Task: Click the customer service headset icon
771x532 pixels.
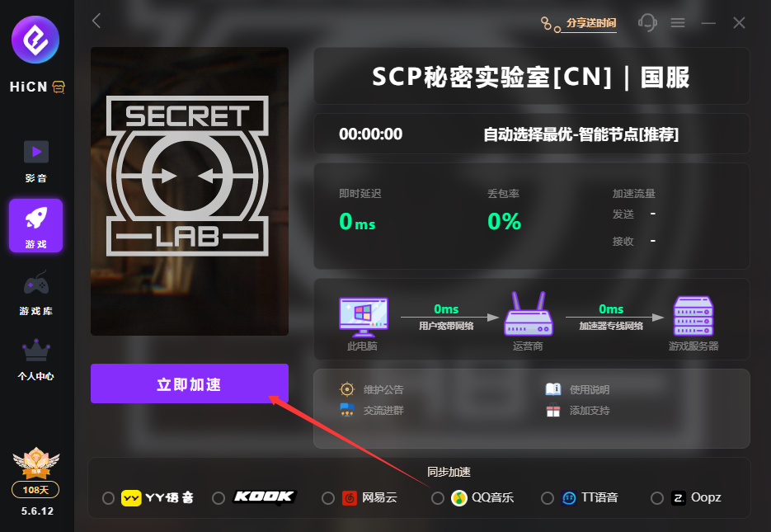Action: (647, 22)
